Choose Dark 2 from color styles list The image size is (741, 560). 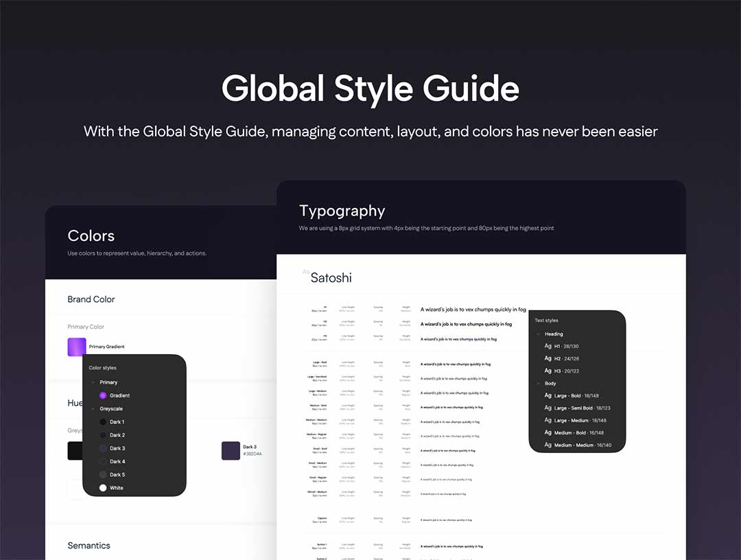[x=117, y=435]
